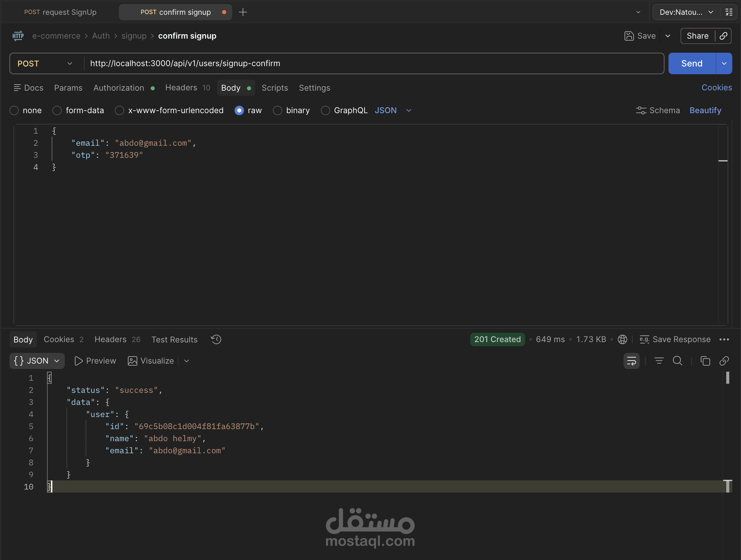This screenshot has width=741, height=560.
Task: Click the Send button
Action: [x=692, y=63]
